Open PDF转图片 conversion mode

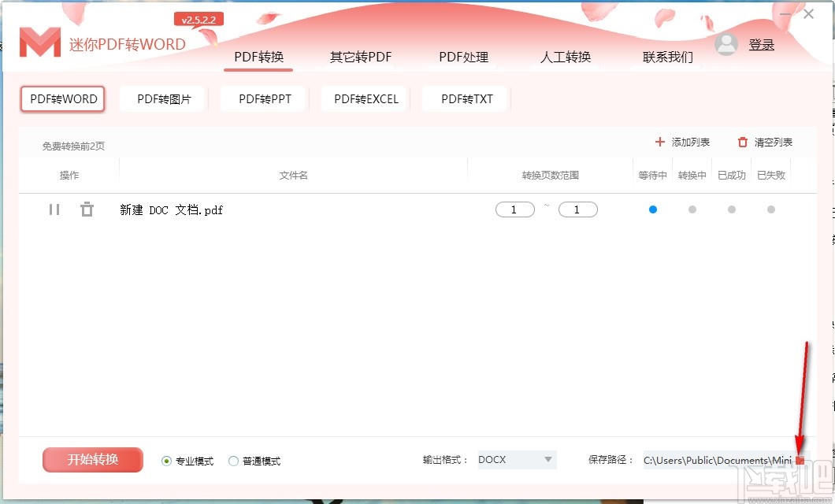(x=162, y=98)
